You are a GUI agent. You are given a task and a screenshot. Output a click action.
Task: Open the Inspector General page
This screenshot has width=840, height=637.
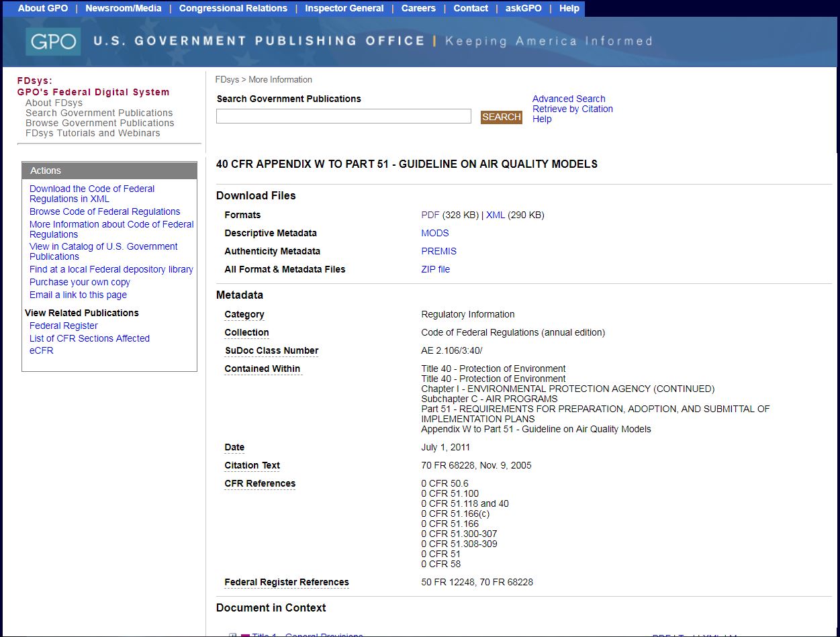point(344,8)
